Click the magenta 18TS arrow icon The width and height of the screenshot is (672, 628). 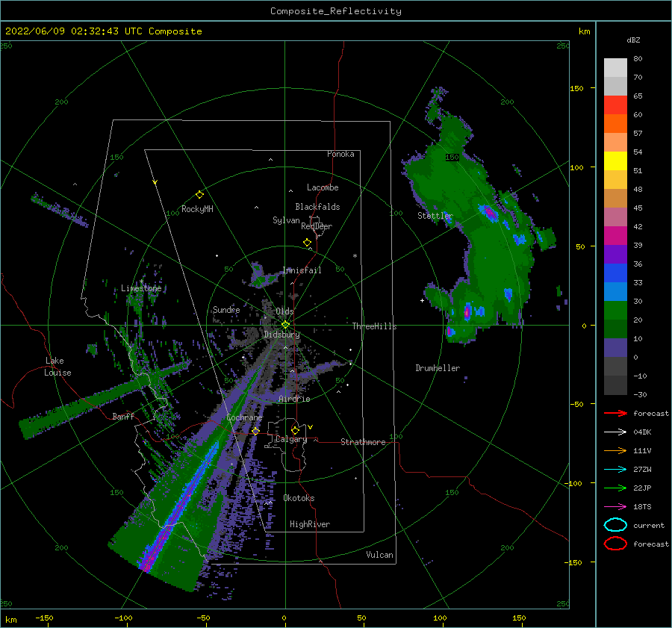point(615,507)
